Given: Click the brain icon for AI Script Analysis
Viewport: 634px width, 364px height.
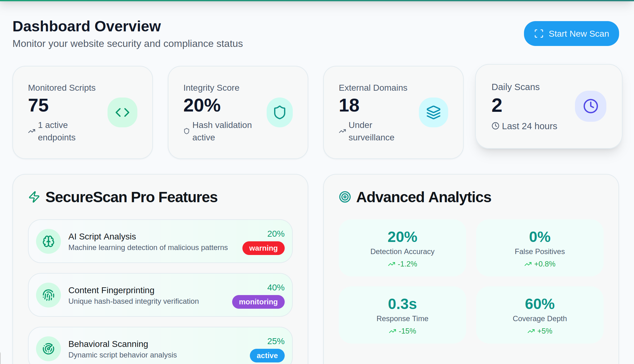Looking at the screenshot, I should (48, 241).
